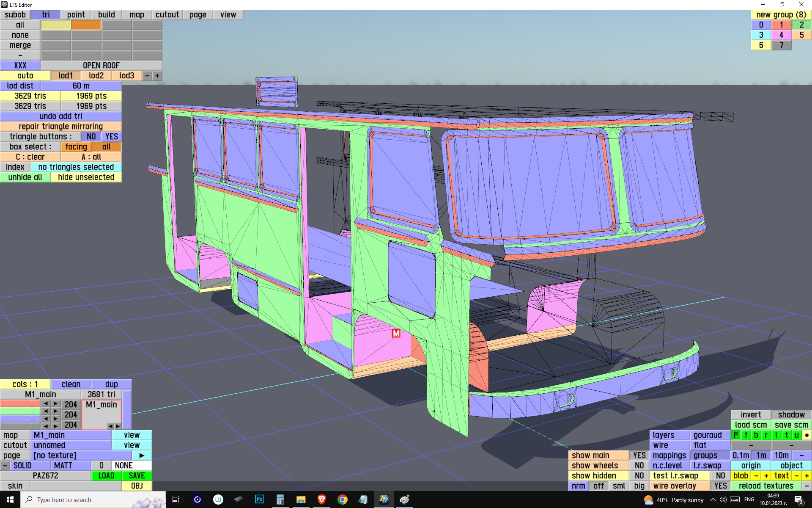The height and width of the screenshot is (508, 812).
Task: Click blob size plus button
Action: (x=766, y=475)
